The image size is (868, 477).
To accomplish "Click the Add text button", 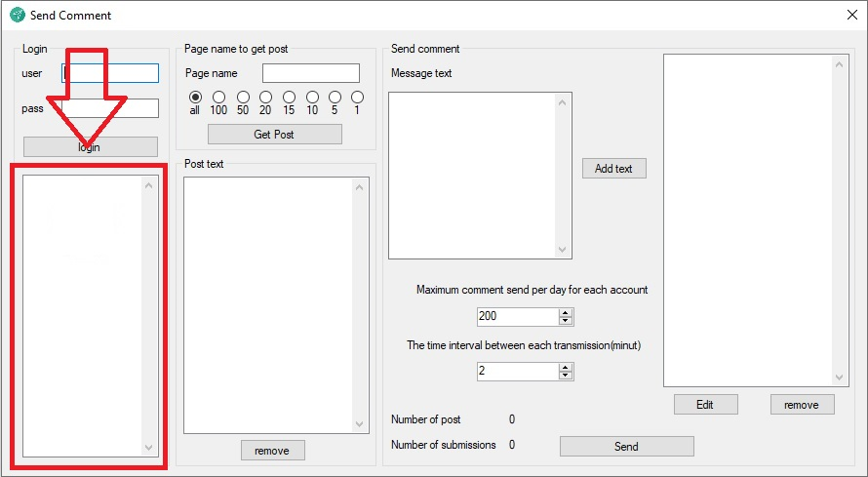I will point(613,169).
